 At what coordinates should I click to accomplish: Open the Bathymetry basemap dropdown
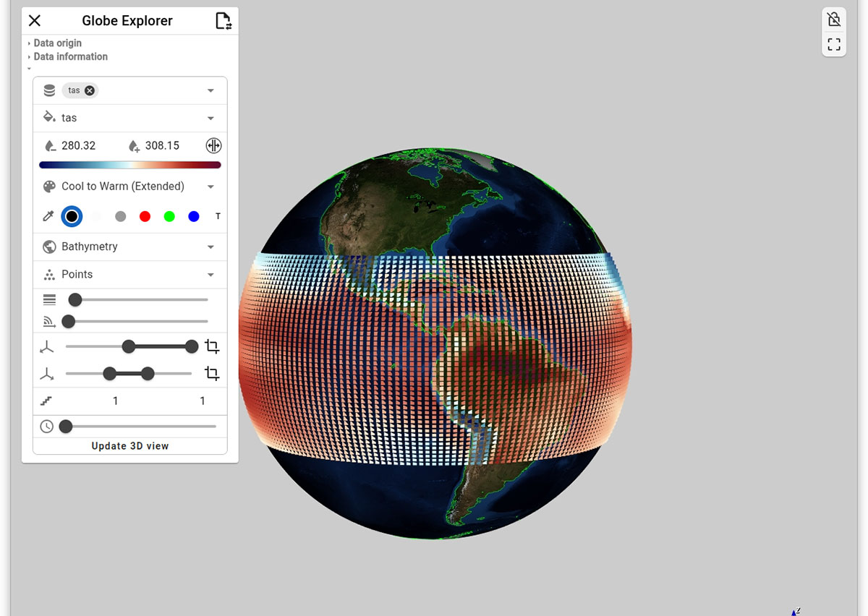(x=210, y=247)
